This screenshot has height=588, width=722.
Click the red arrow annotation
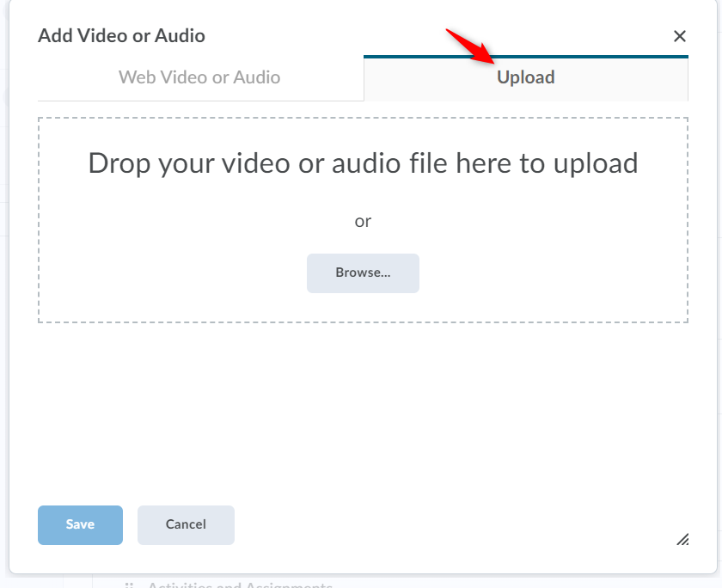pos(471,47)
